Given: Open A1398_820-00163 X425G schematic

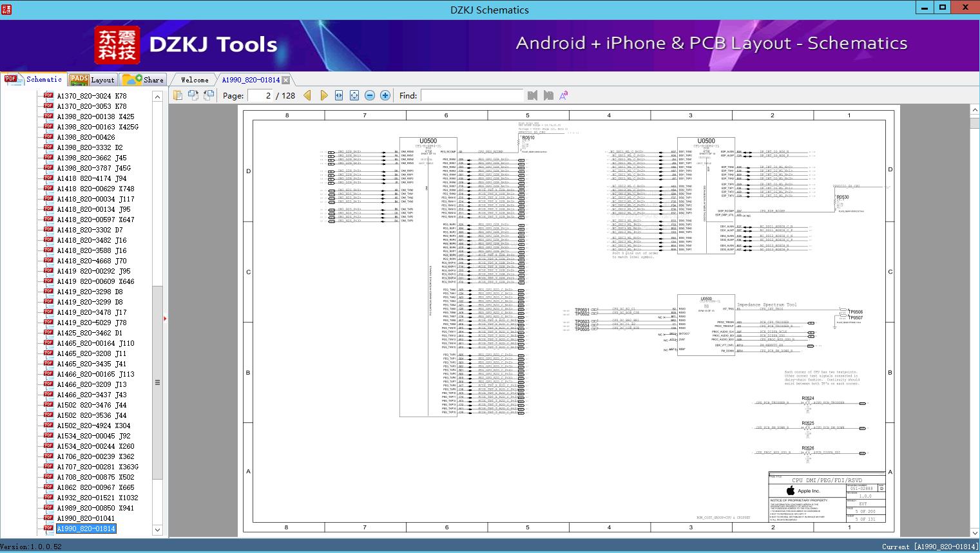Looking at the screenshot, I should coord(98,127).
